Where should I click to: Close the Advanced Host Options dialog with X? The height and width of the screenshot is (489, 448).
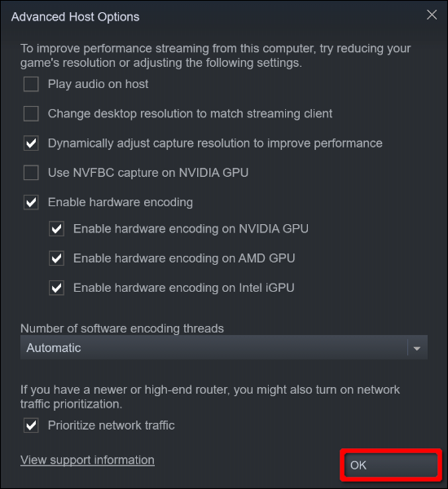[432, 15]
